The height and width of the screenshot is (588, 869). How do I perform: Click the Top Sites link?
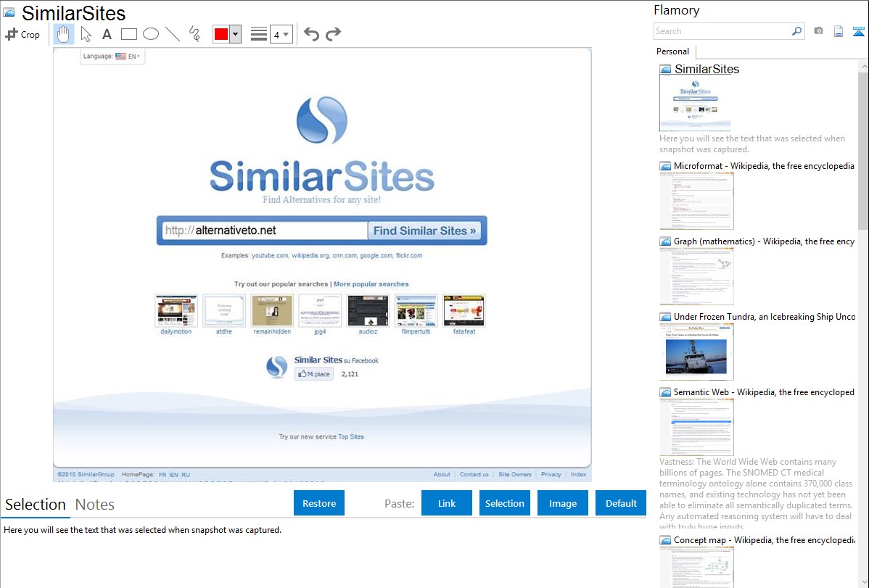351,436
